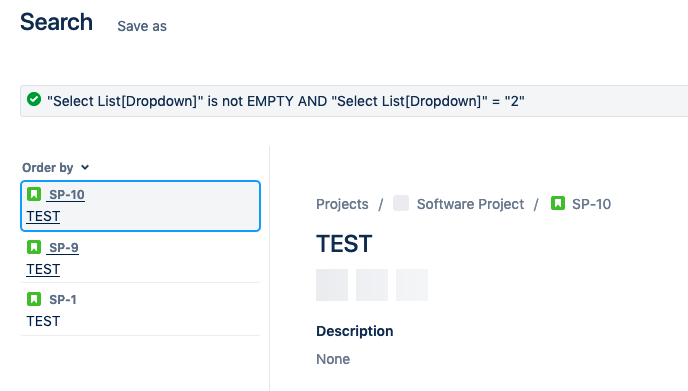Click SP-10 link in the breadcrumb
This screenshot has width=688, height=391.
click(591, 204)
